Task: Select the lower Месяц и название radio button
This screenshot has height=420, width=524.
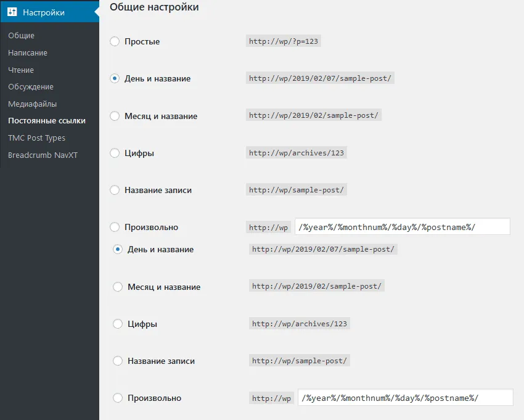Action: (x=118, y=287)
